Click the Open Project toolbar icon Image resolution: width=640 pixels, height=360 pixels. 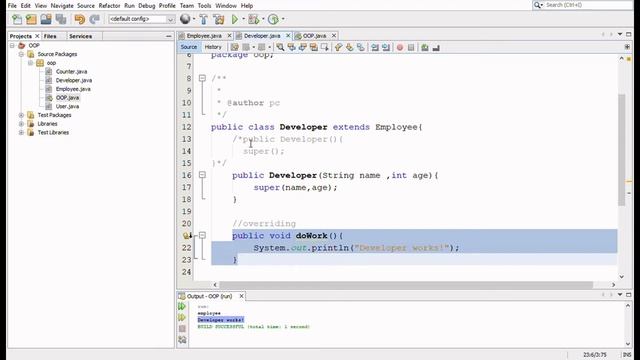coord(46,19)
